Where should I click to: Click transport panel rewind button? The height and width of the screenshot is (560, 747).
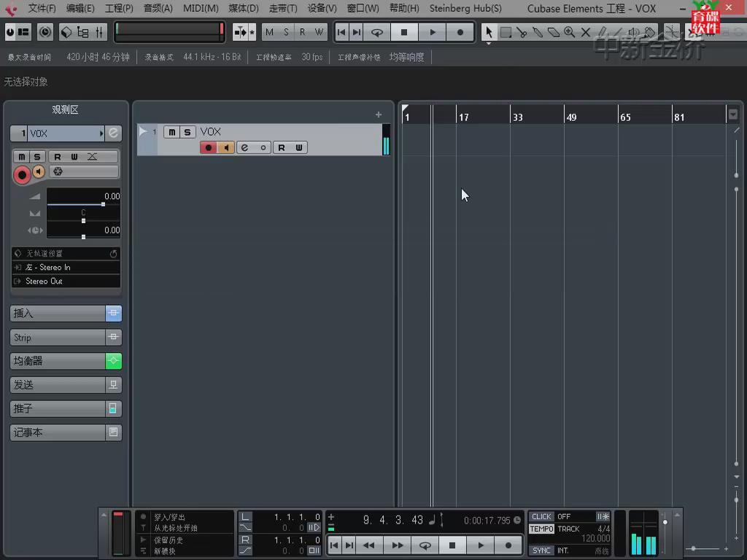(368, 545)
